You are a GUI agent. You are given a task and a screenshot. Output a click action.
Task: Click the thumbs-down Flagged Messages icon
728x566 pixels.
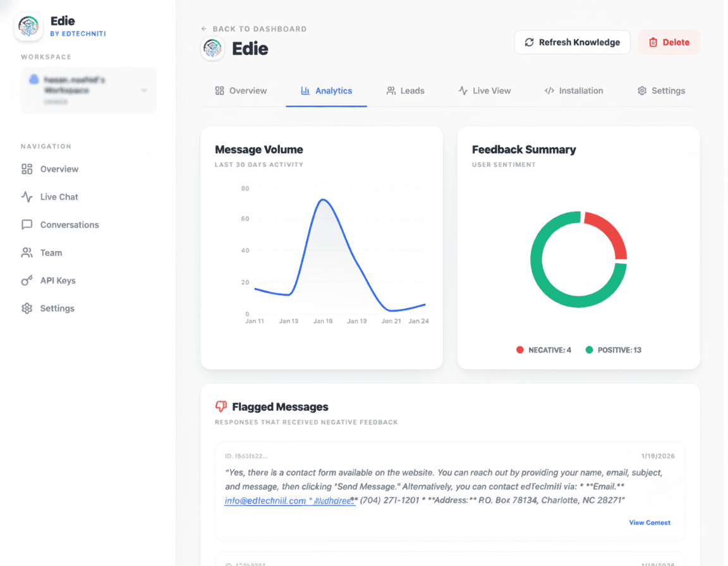pyautogui.click(x=222, y=406)
